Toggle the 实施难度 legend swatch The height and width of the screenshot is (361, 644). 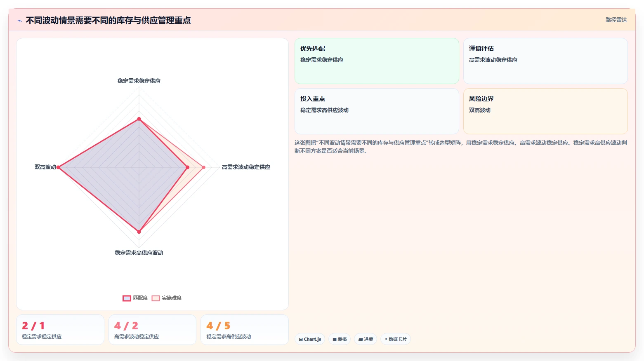point(156,298)
